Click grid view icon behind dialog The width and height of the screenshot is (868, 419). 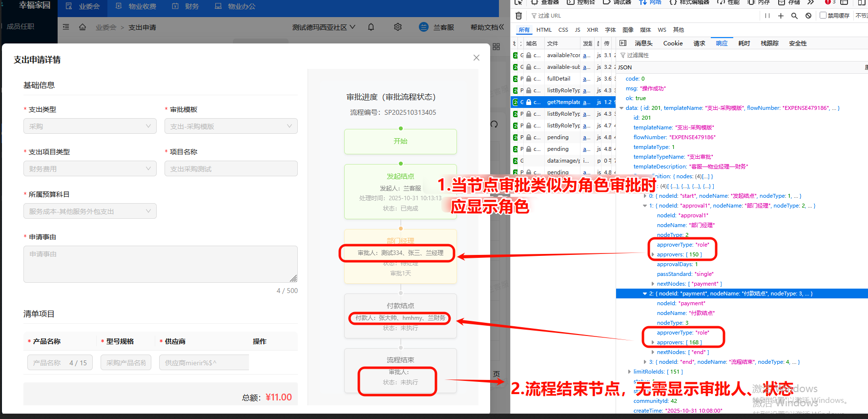click(x=496, y=46)
